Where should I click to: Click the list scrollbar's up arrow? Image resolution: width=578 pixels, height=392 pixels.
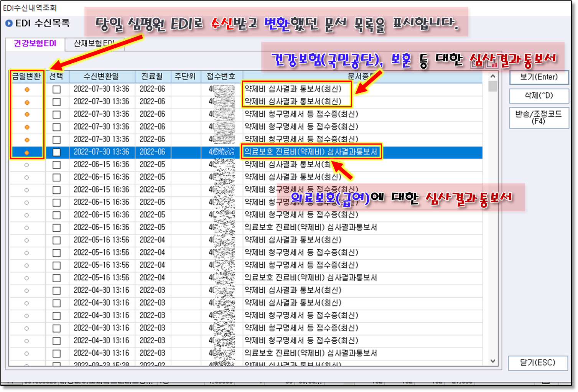493,76
